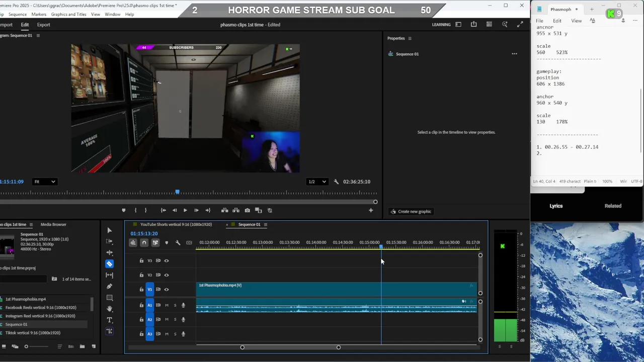Click the Quick Export share icon
This screenshot has width=644, height=362.
pos(473,24)
